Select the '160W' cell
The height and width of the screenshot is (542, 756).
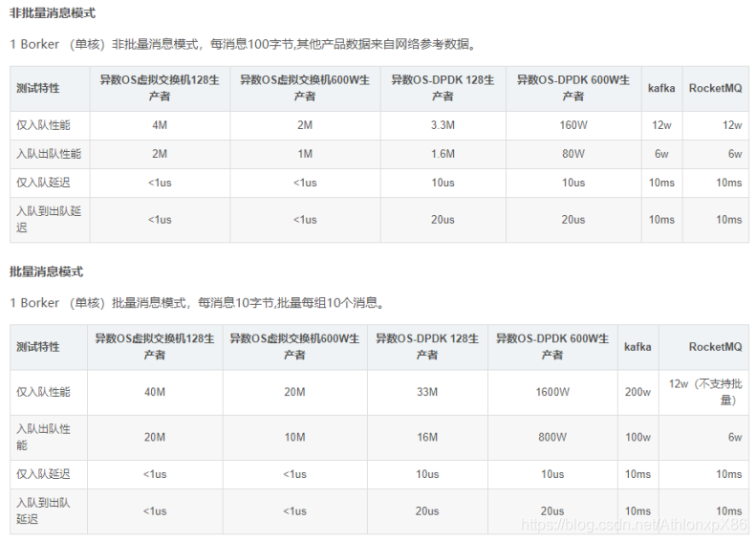[x=573, y=125]
